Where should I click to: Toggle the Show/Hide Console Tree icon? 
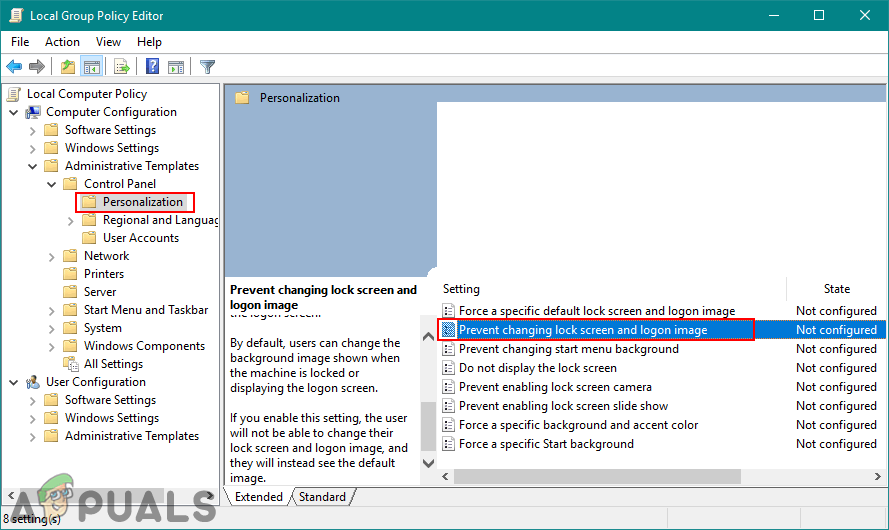click(91, 67)
